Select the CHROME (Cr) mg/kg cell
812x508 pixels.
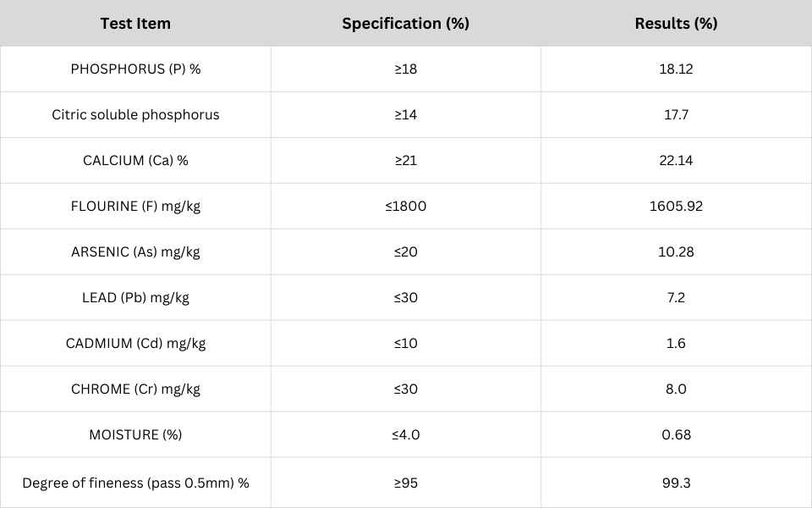pyautogui.click(x=135, y=389)
